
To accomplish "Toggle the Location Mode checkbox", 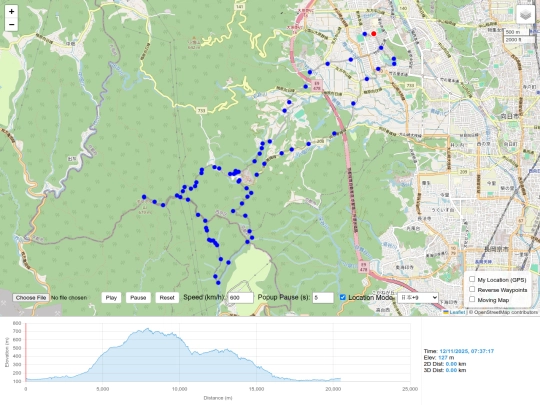I will (342, 297).
